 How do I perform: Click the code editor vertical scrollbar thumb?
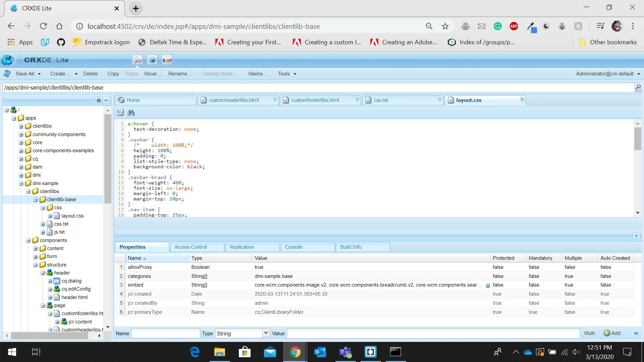(638, 139)
